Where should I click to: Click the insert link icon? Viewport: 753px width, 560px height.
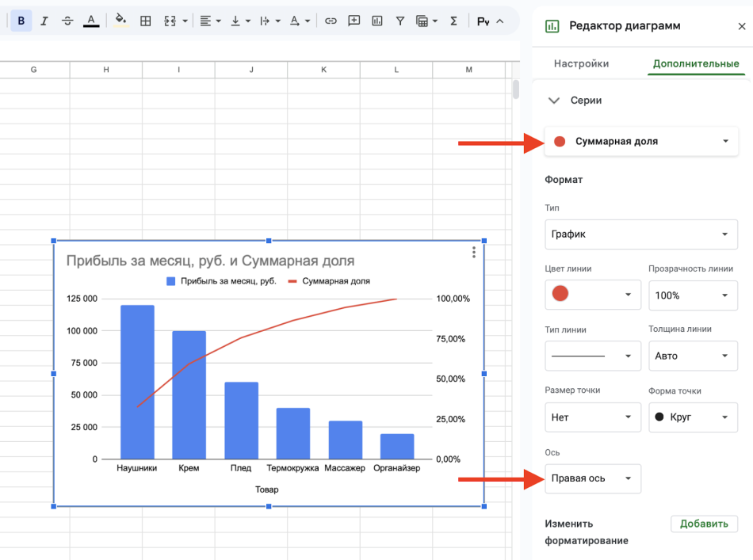331,21
